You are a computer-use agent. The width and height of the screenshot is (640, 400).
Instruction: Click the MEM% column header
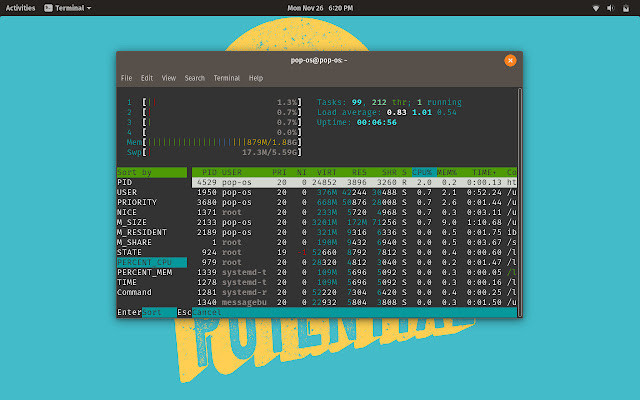tap(447, 172)
